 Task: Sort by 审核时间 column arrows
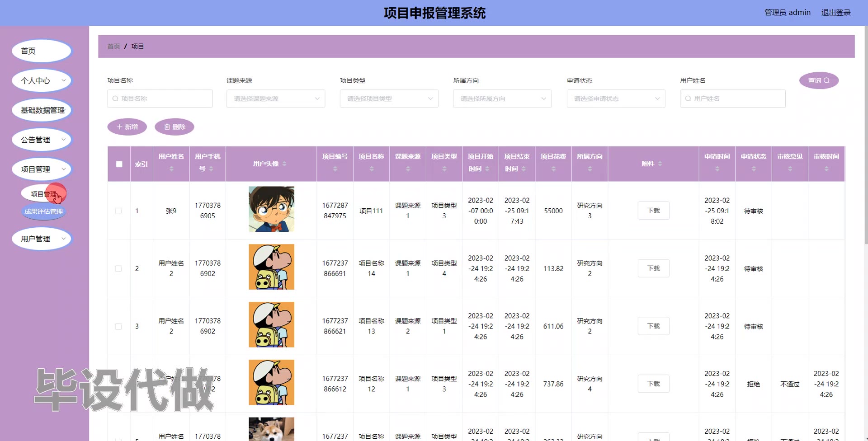coord(826,169)
